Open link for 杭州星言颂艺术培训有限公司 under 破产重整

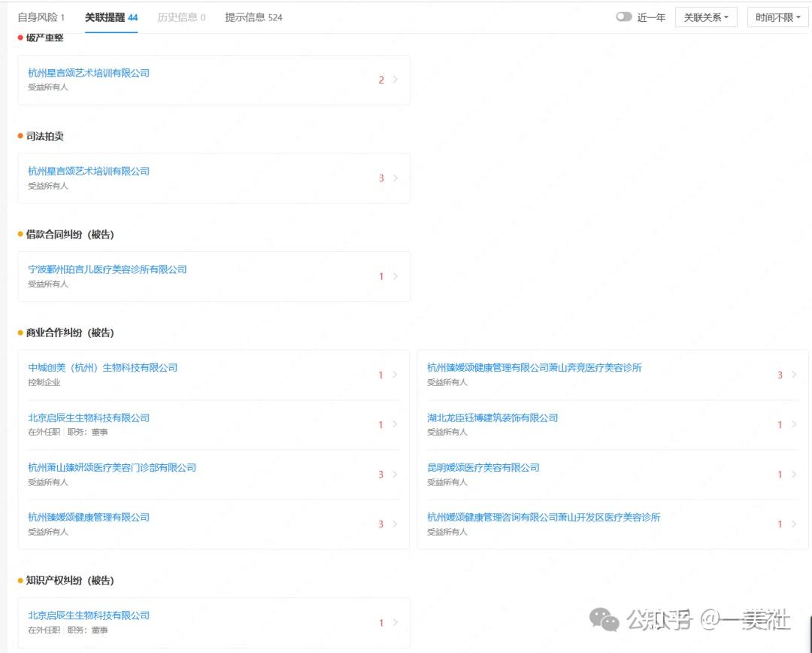tap(87, 72)
